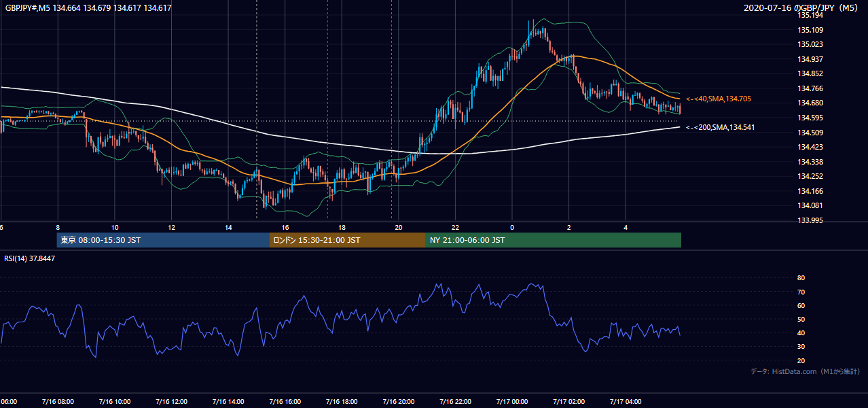868x408 pixels.
Task: Click the RSI 80 level label
Action: click(801, 278)
